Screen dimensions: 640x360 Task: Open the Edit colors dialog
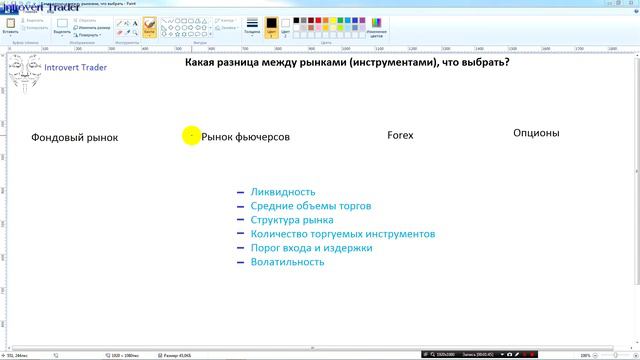pos(376,27)
